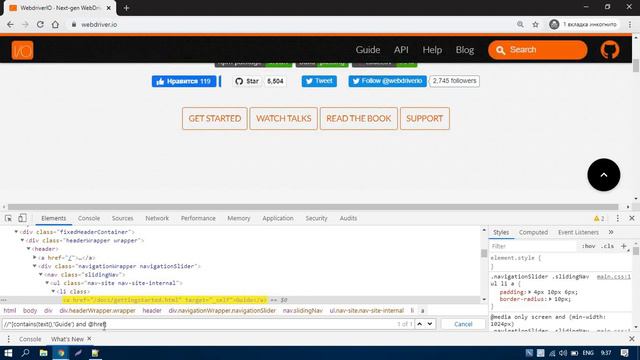640x360 pixels.
Task: Open Chrome three-dot menu
Action: point(630,24)
